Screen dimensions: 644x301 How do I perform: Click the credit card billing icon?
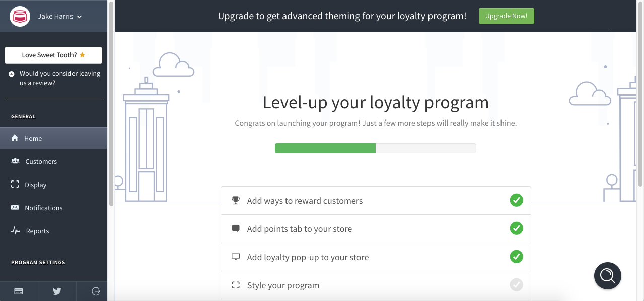[19, 291]
